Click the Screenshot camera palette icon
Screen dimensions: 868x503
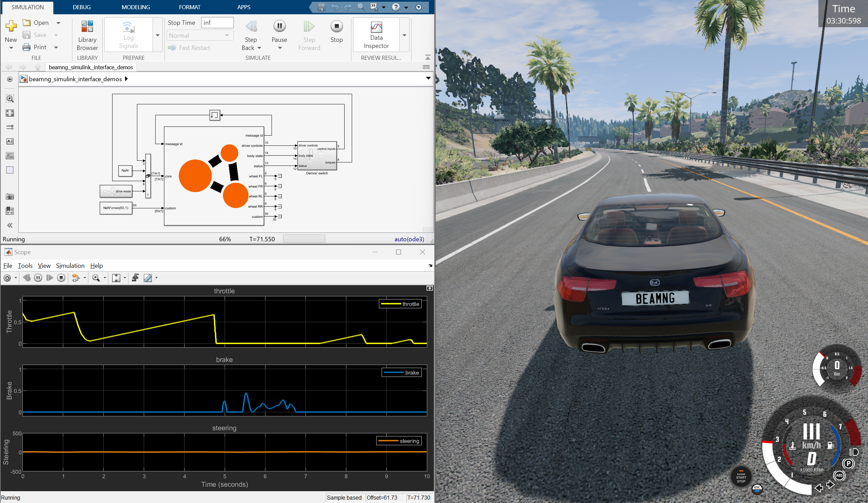click(x=10, y=196)
